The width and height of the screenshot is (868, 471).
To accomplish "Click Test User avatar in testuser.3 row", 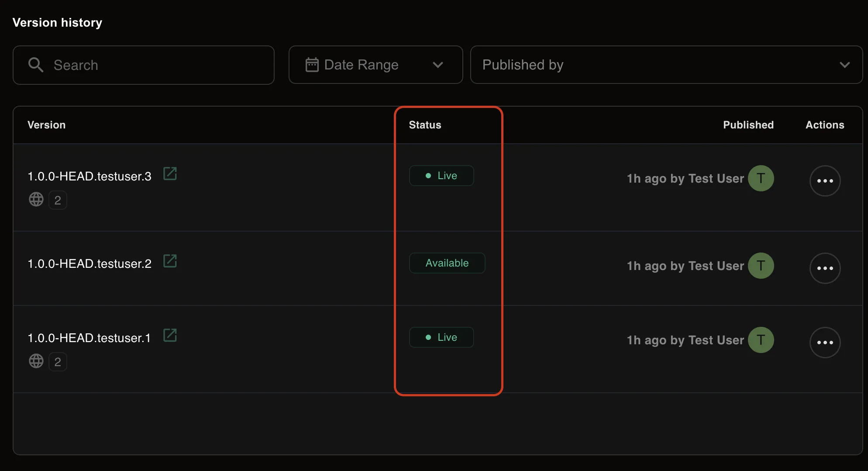I will pos(761,178).
